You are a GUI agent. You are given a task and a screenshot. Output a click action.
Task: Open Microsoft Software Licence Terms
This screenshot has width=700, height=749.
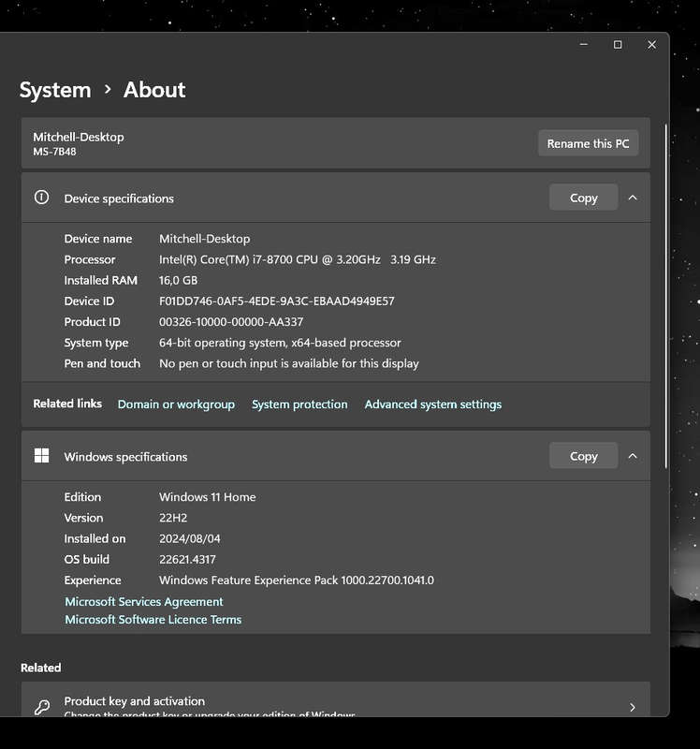(x=153, y=619)
